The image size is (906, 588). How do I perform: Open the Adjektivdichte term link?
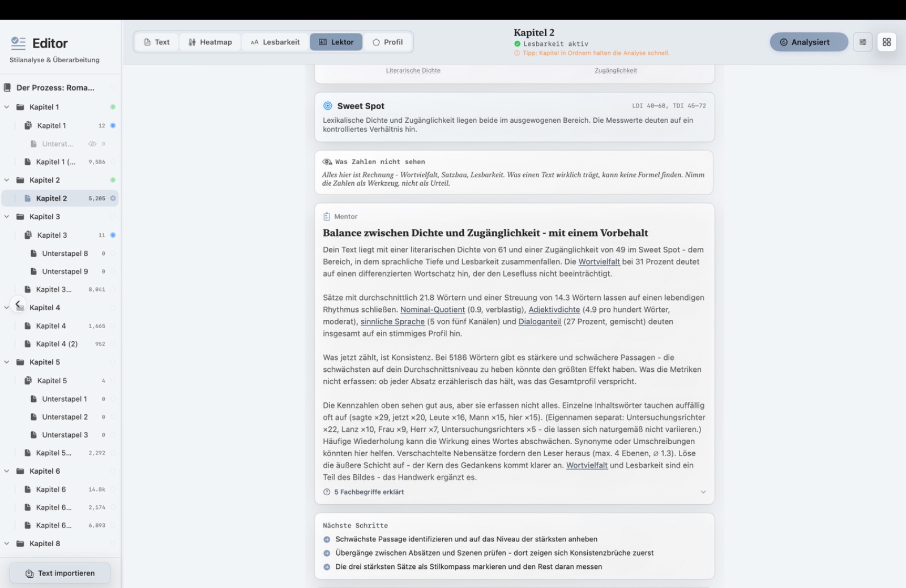point(554,310)
